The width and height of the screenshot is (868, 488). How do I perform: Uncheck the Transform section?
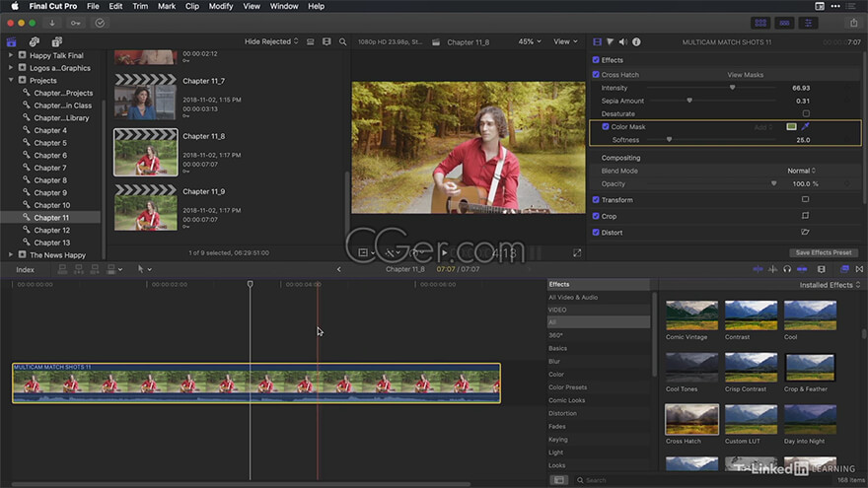(x=596, y=200)
